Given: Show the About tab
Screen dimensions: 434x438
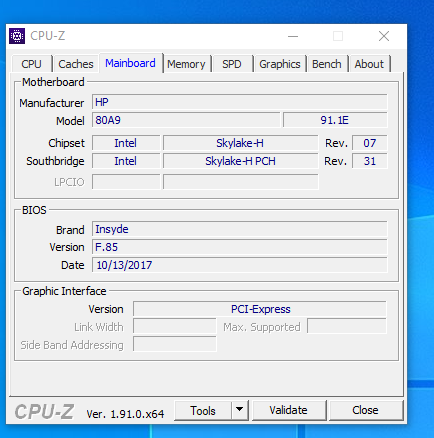Looking at the screenshot, I should 369,64.
